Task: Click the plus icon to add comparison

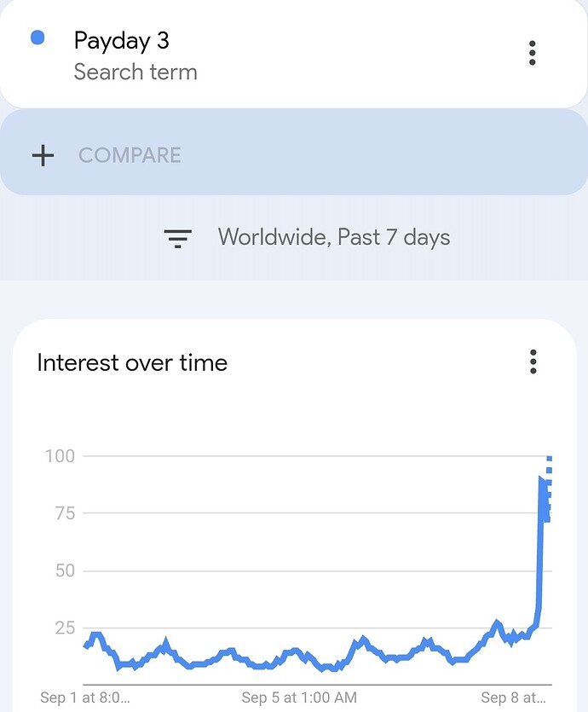Action: point(43,155)
